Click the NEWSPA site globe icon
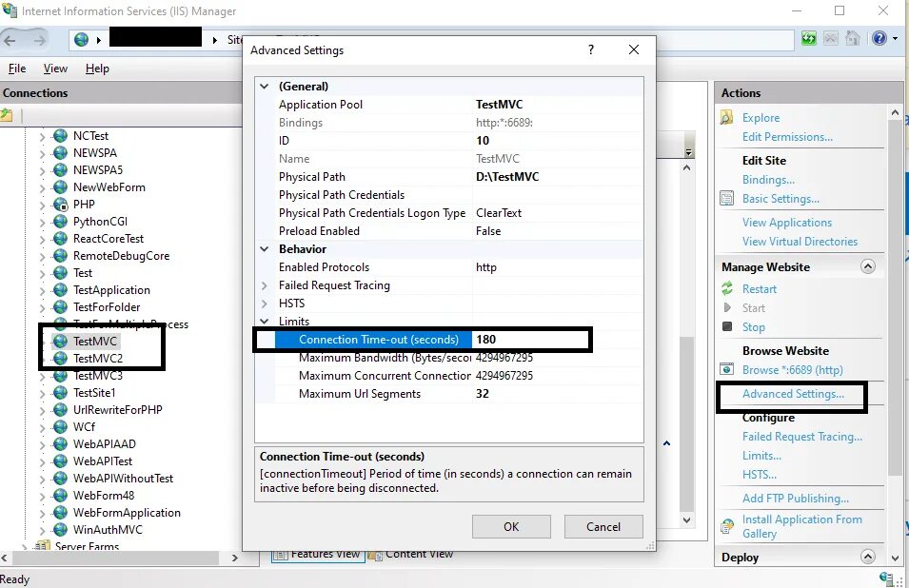 click(x=60, y=153)
